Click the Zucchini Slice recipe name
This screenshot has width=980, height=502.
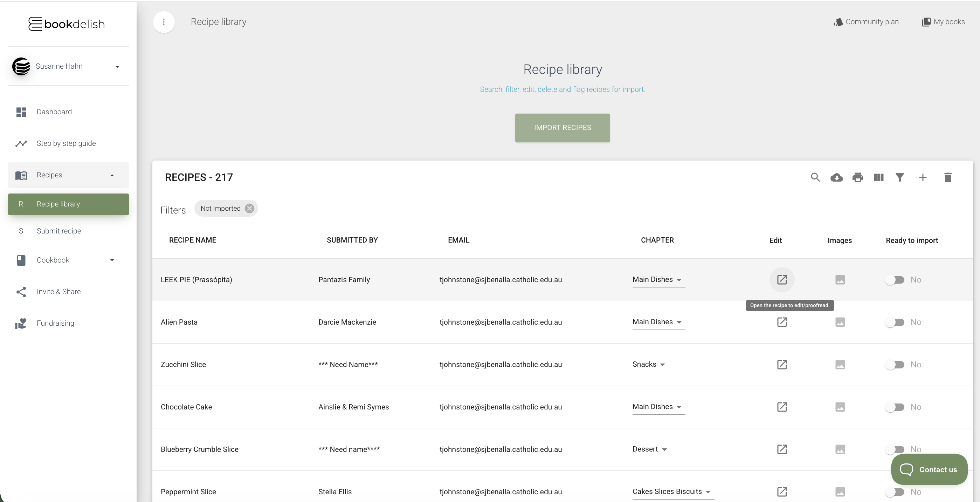pos(183,365)
